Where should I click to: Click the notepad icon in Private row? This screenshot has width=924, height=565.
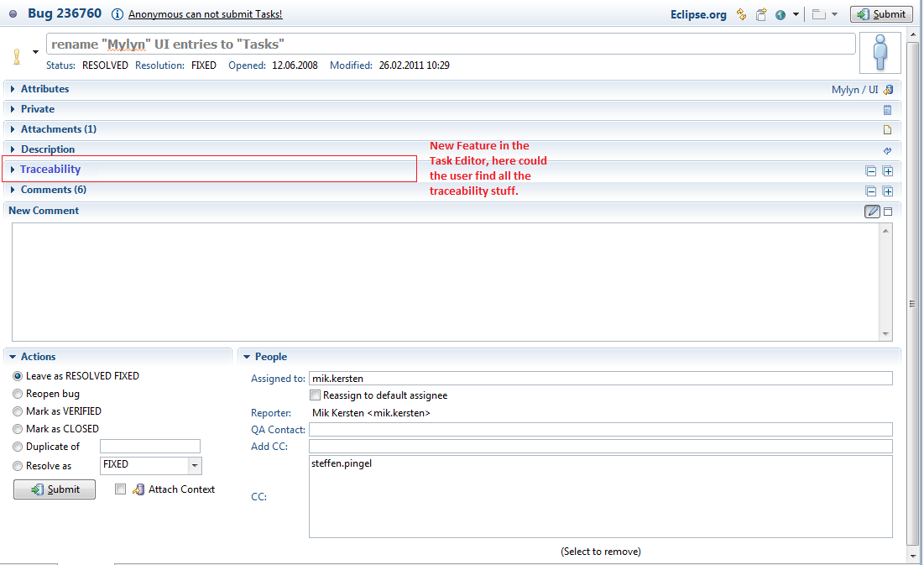(887, 110)
